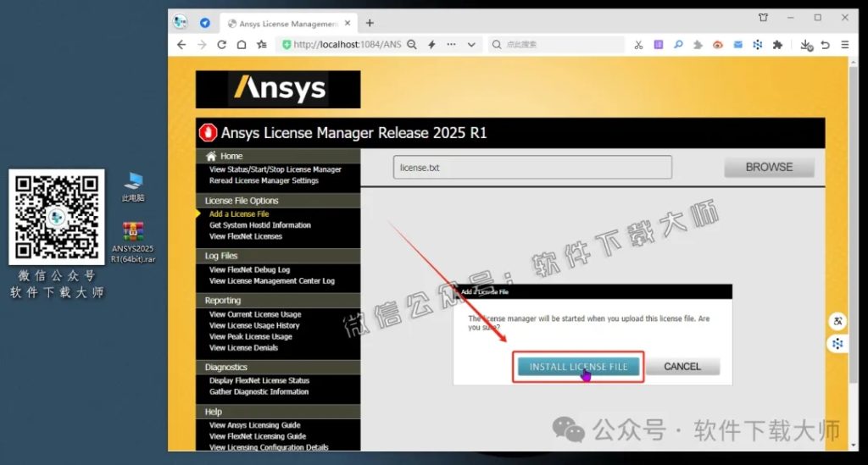Screen dimensions: 868x465
Task: Click the license.txt file path field
Action: [x=532, y=168]
